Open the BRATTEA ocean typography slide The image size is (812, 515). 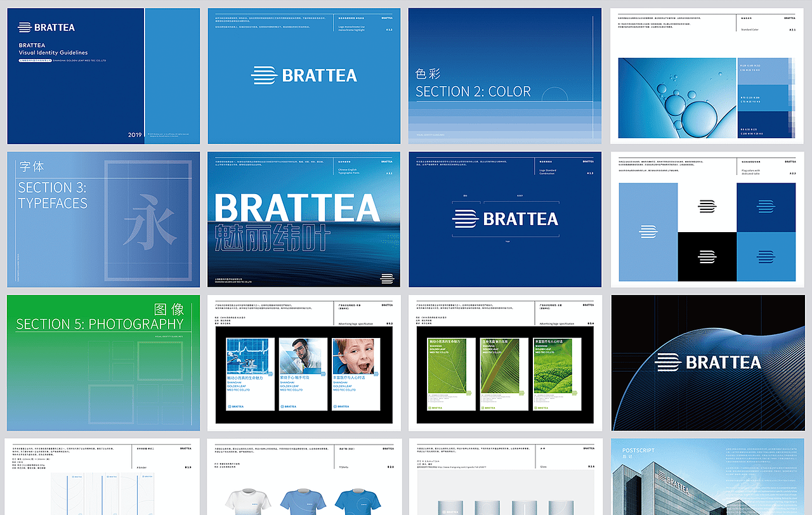click(304, 219)
